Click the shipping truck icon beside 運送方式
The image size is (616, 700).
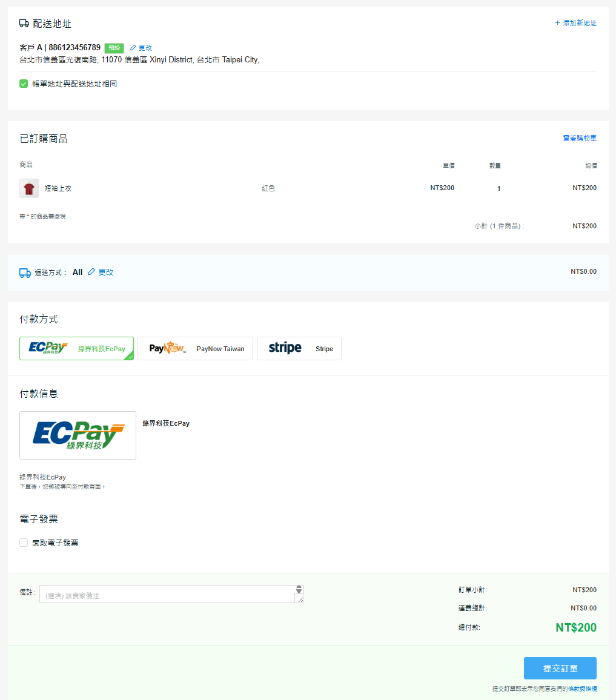pos(25,272)
